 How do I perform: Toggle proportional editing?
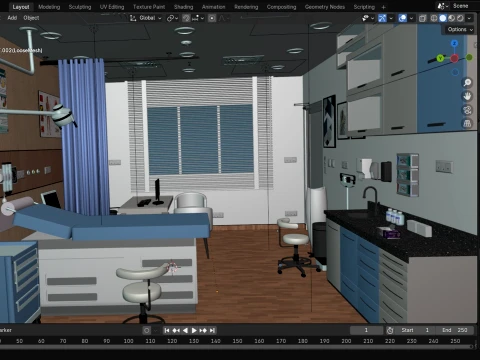(x=212, y=18)
